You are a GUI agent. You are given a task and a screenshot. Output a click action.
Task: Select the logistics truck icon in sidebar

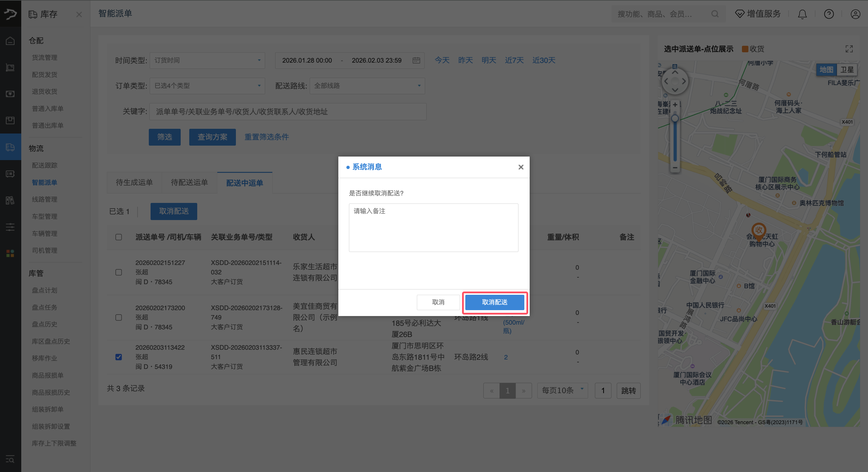[10, 147]
